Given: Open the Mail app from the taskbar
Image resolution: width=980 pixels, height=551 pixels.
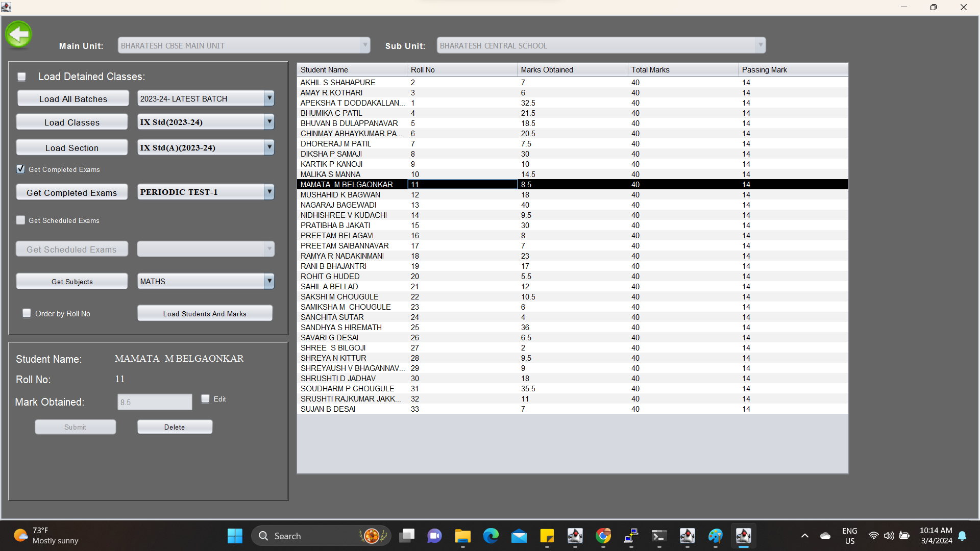Looking at the screenshot, I should [519, 536].
